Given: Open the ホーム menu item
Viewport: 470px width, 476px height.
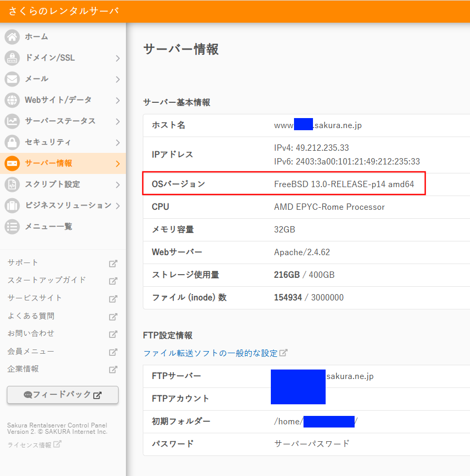Looking at the screenshot, I should pos(36,37).
